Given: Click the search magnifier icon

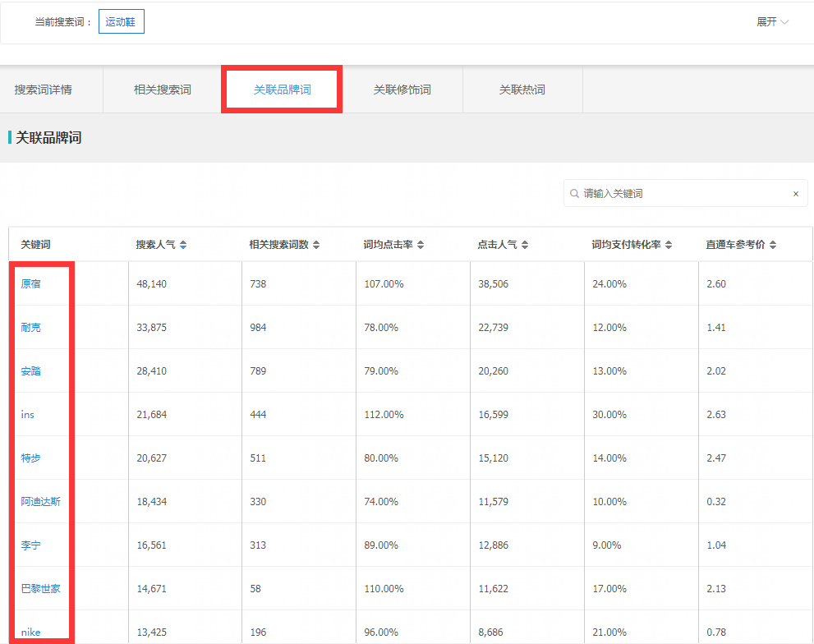Looking at the screenshot, I should coord(574,194).
